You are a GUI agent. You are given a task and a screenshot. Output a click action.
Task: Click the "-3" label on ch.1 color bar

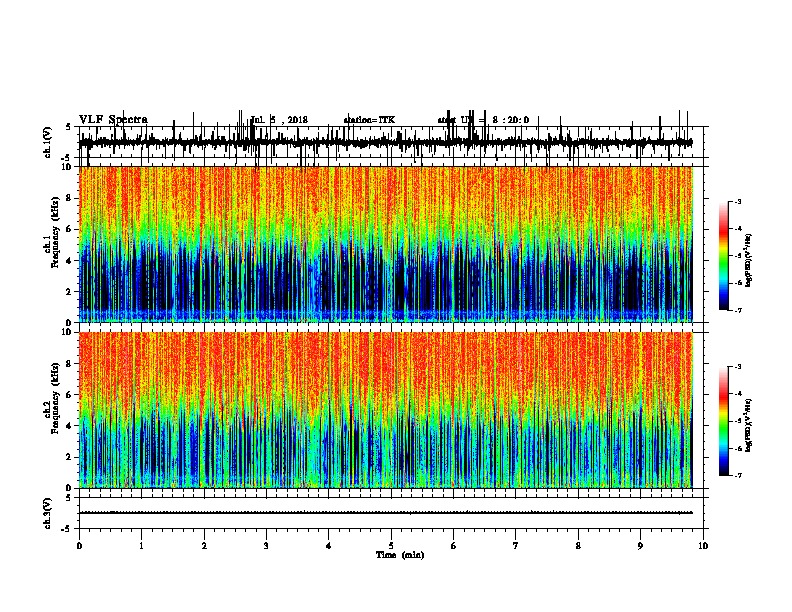point(737,202)
